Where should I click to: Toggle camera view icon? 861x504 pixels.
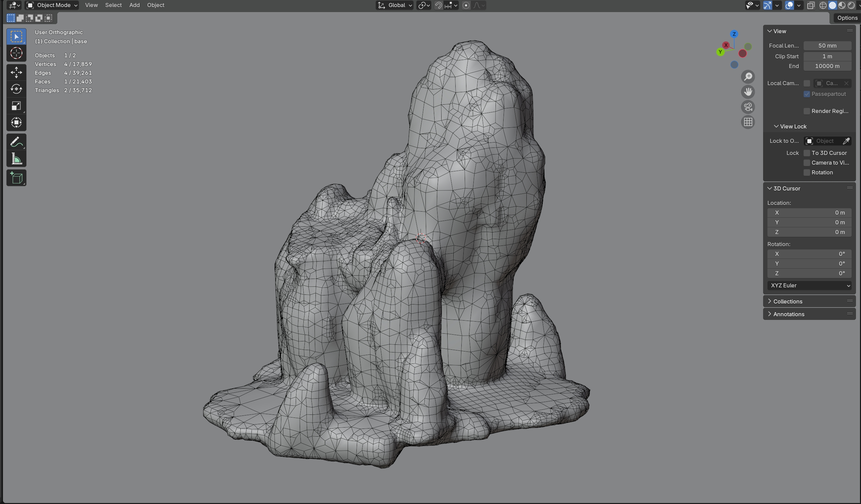[x=748, y=107]
